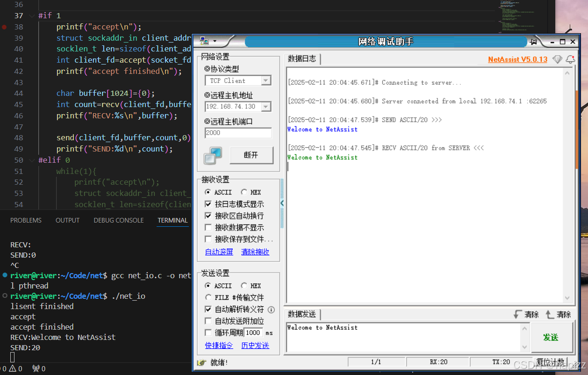Screen dimensions: 588x375
Task: Toggle 自动解析转义符 checkbox
Action: [208, 309]
